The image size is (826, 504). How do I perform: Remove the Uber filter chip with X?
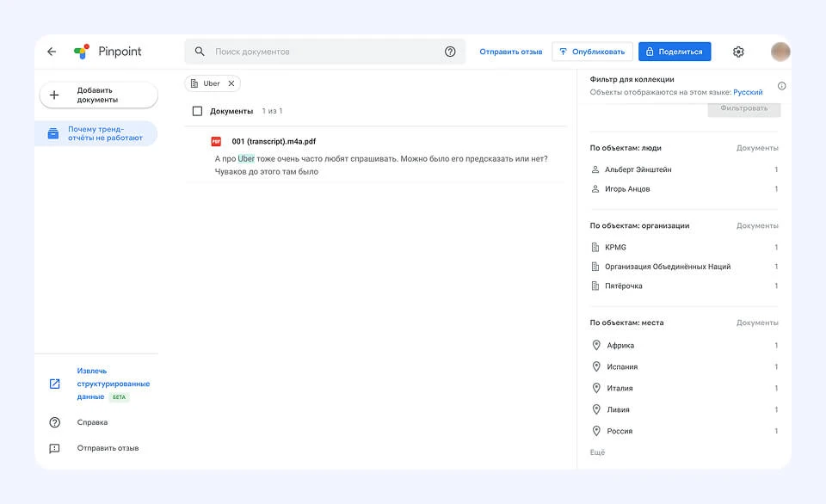[231, 83]
